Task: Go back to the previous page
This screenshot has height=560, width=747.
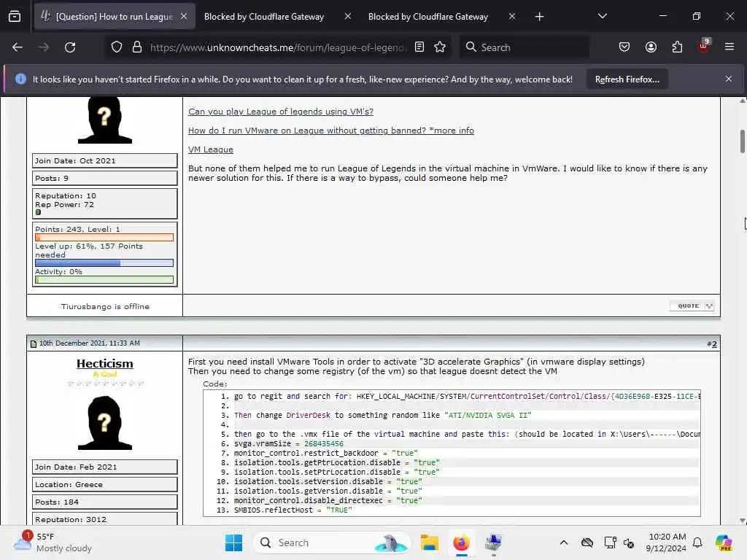Action: pyautogui.click(x=18, y=47)
